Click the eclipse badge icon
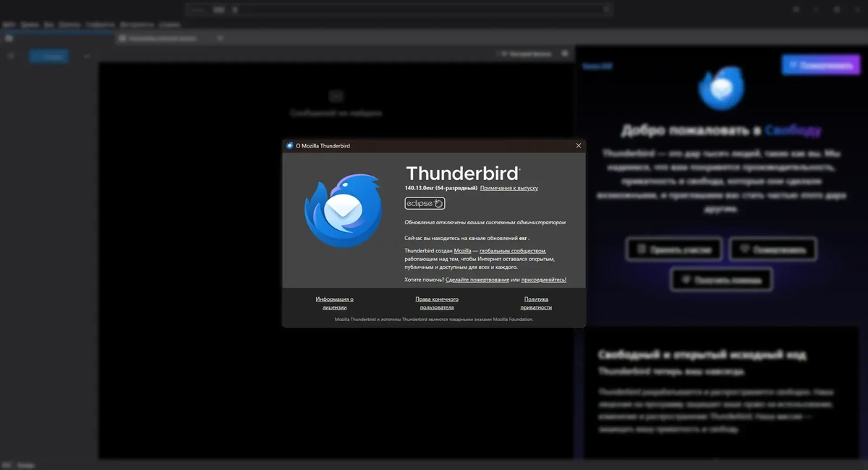Screen dimensions: 868x470 pyautogui.click(x=425, y=203)
